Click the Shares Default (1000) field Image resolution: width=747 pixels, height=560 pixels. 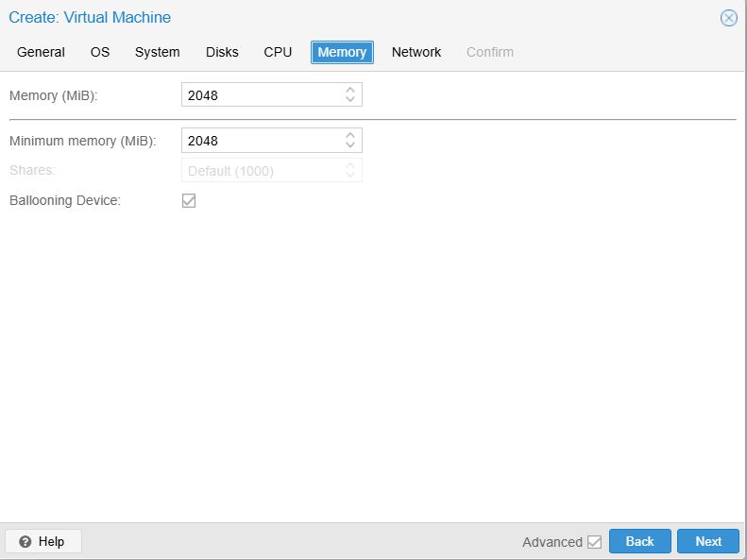point(261,171)
